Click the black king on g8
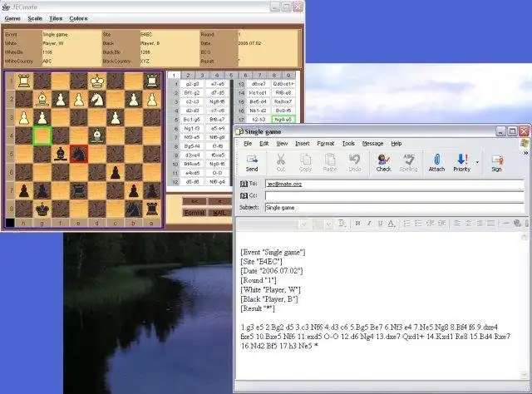The height and width of the screenshot is (394, 532). click(x=42, y=209)
